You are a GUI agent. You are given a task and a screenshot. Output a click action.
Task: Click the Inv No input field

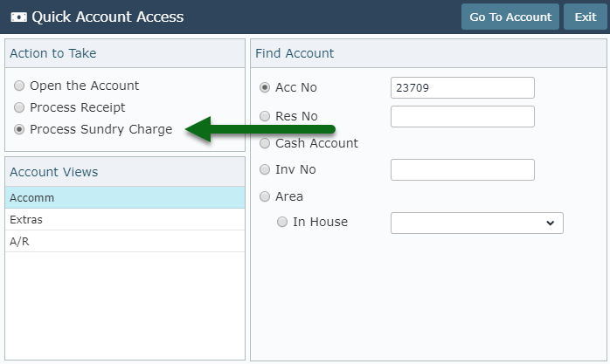(x=462, y=169)
